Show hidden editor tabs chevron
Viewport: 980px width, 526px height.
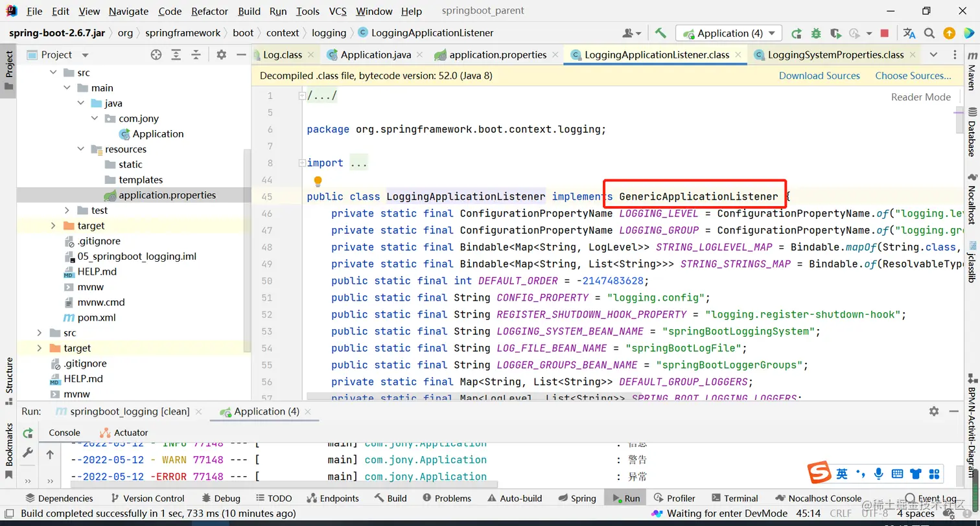[933, 55]
